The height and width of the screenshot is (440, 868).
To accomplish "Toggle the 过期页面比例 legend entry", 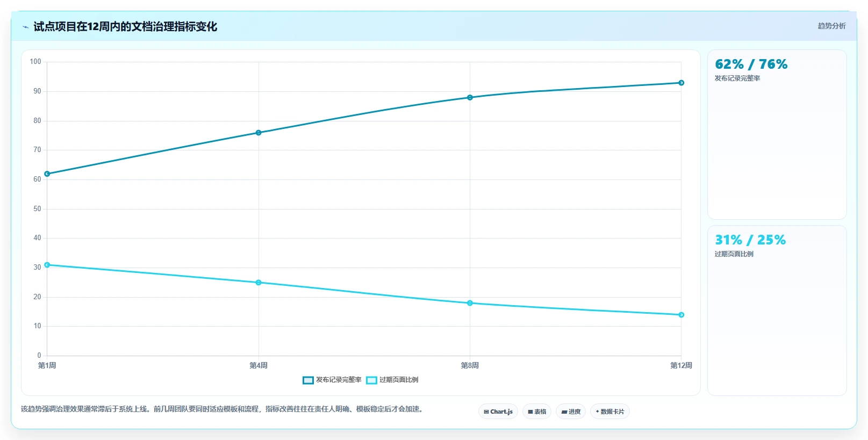I will click(x=392, y=380).
